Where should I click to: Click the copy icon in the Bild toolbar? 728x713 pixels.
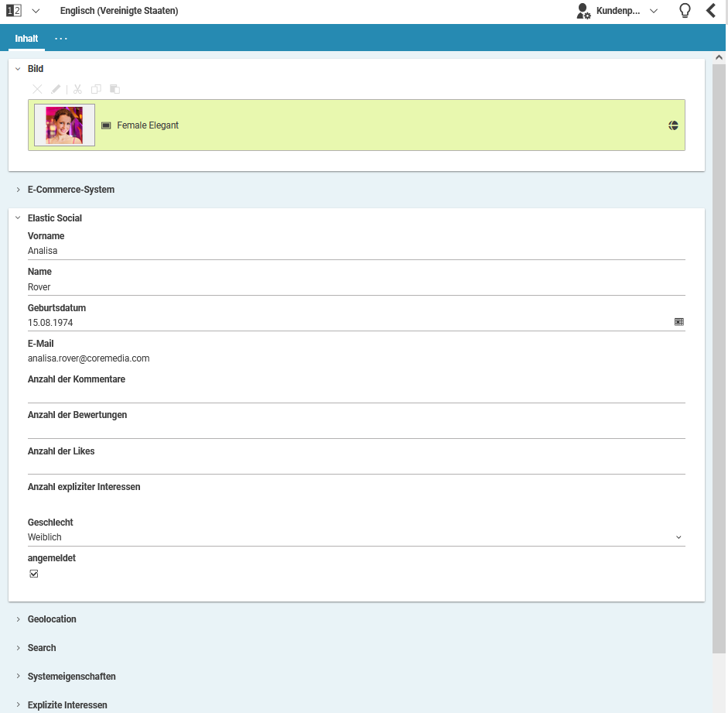(96, 89)
